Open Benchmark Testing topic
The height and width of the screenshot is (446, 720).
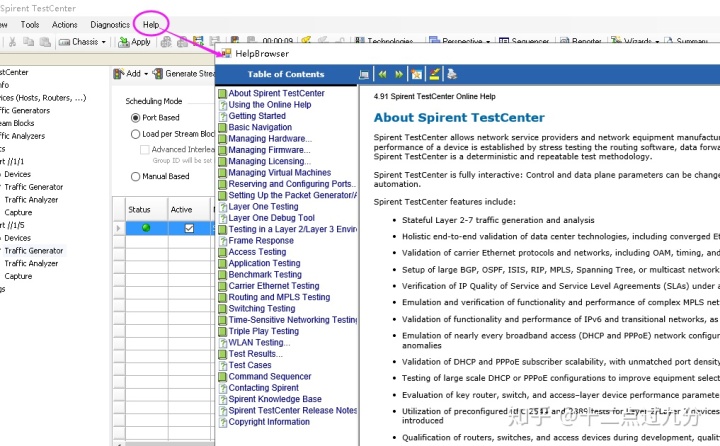point(265,275)
